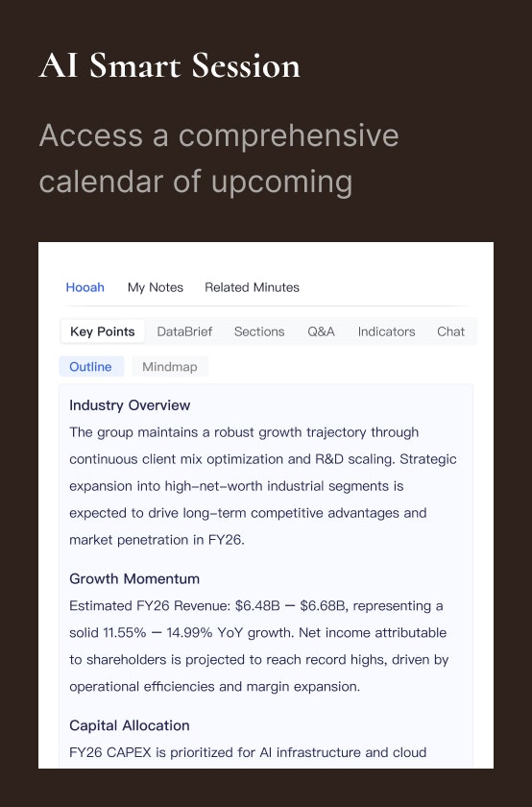Select the Outline view toggle
This screenshot has height=807, width=532.
click(x=91, y=366)
